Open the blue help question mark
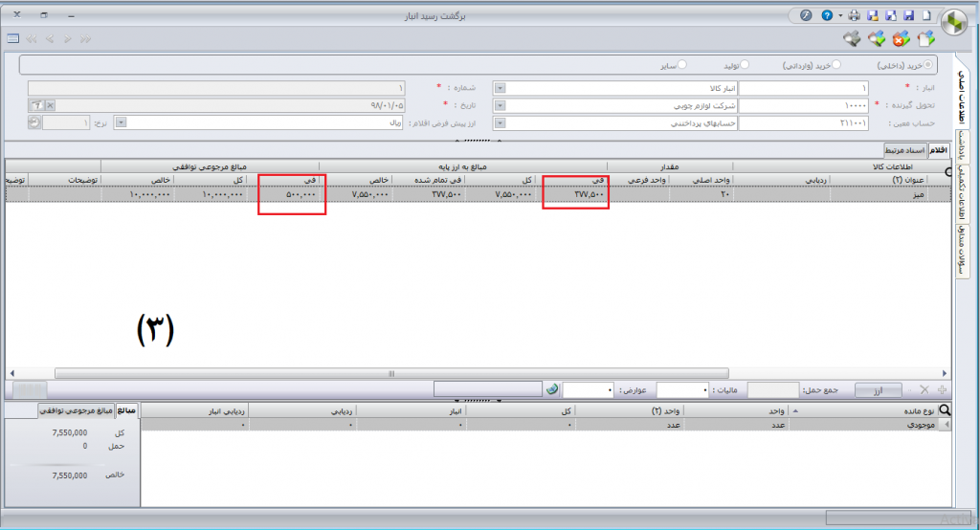The height and width of the screenshot is (530, 980). (827, 15)
